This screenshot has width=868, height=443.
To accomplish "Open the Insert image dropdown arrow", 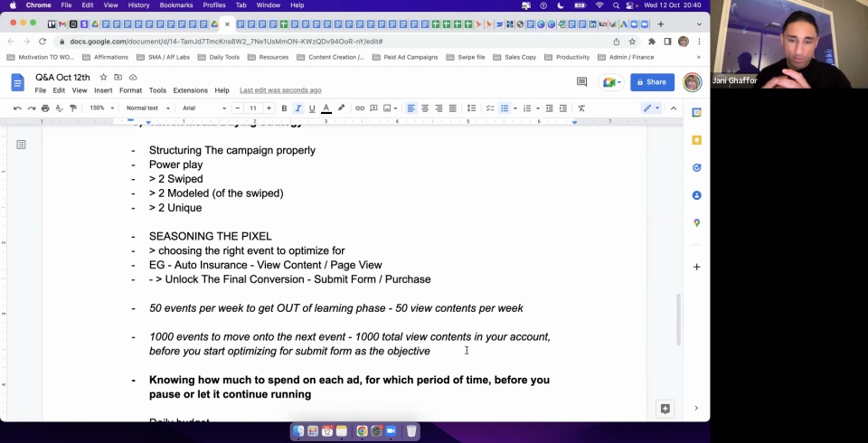I will 395,108.
